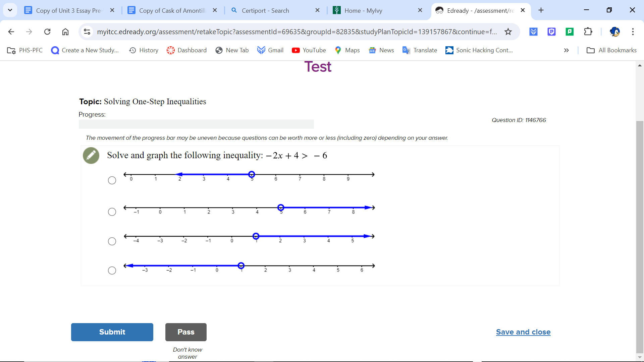The width and height of the screenshot is (644, 362).
Task: Open the blue Malwarebytes extension icon
Action: point(534,32)
